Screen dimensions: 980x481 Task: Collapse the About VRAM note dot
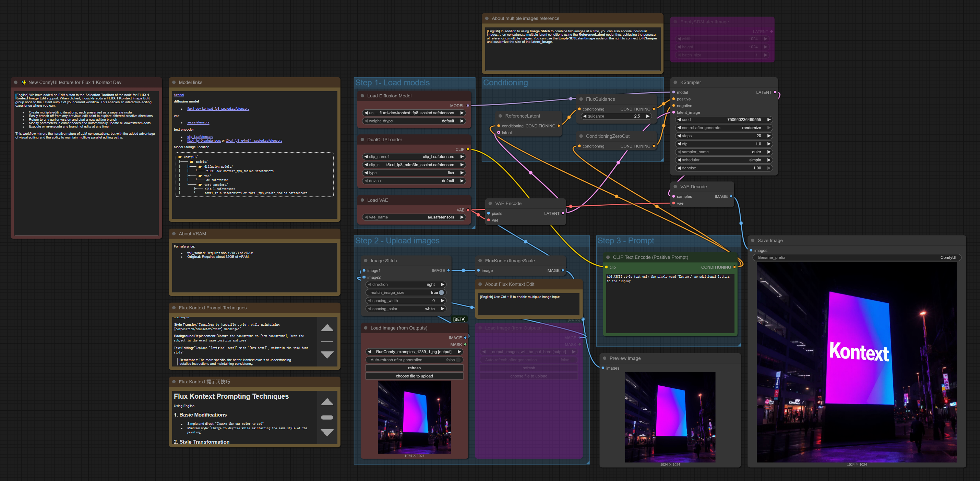174,234
